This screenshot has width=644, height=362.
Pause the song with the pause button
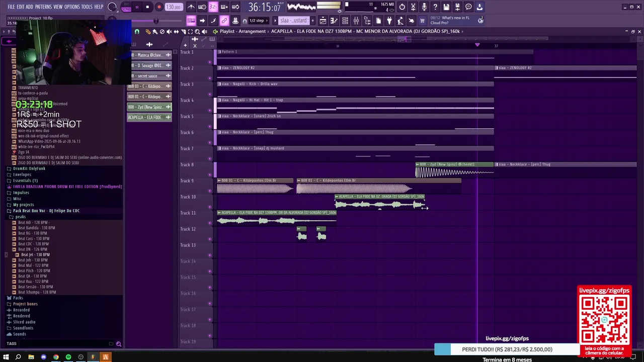tap(137, 7)
